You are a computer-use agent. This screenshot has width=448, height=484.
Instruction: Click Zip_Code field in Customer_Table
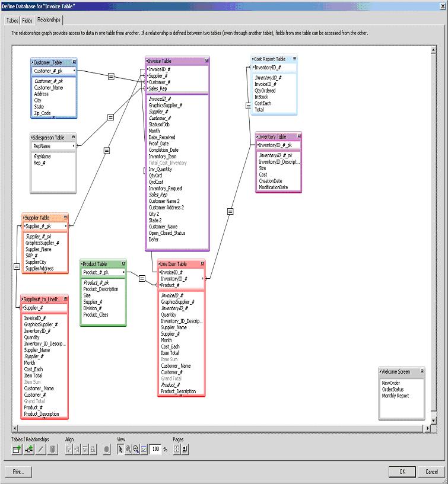[x=42, y=113]
